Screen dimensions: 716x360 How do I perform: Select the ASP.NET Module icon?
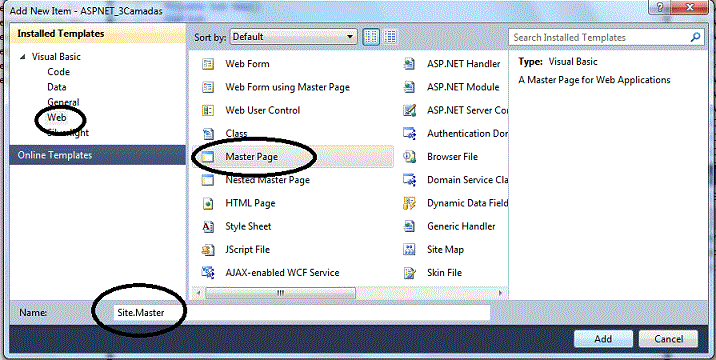pyautogui.click(x=410, y=87)
